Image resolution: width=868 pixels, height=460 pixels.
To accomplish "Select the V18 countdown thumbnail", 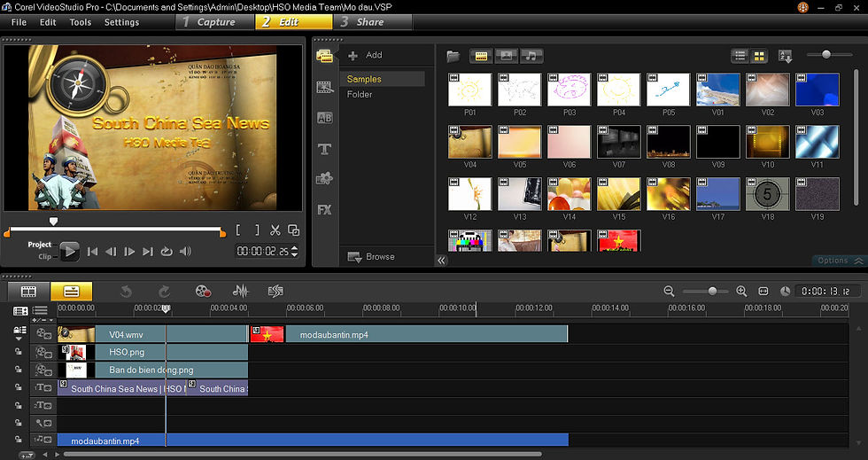I will click(x=767, y=194).
